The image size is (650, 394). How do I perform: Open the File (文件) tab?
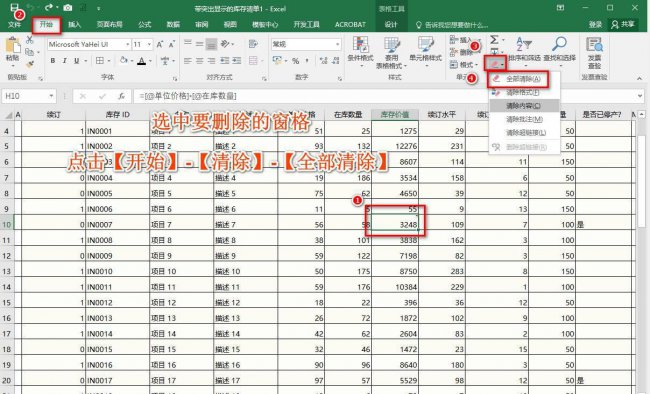coord(15,25)
